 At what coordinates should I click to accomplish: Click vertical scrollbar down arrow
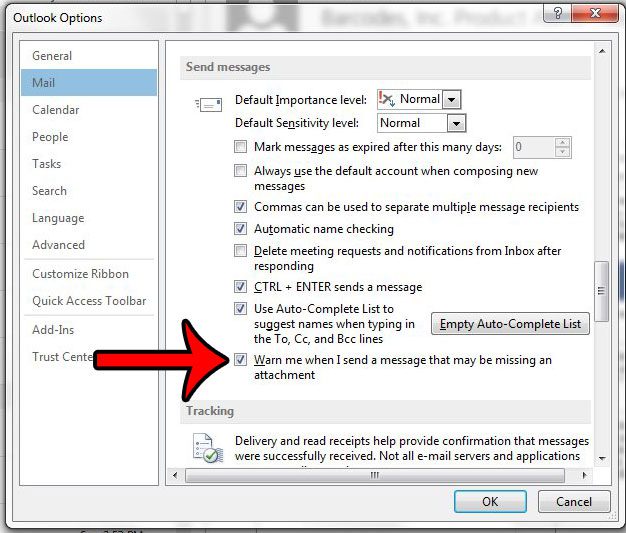coord(602,458)
